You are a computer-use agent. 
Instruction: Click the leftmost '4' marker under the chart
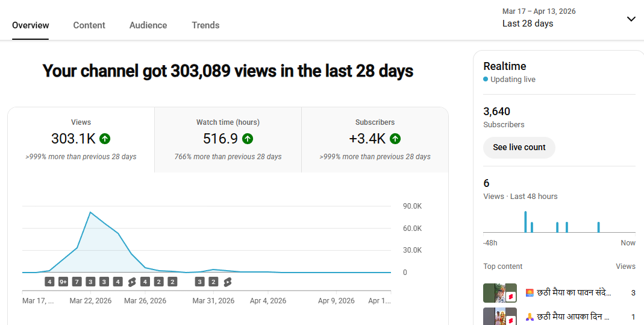tap(49, 282)
